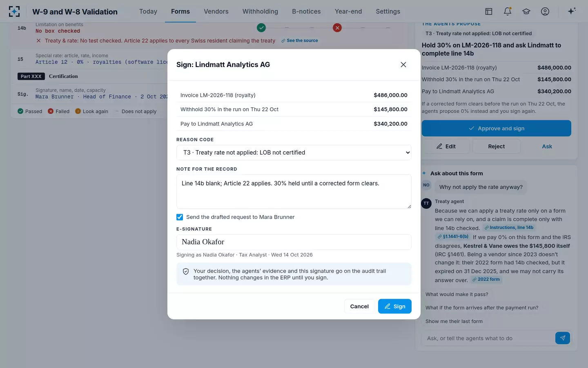The width and height of the screenshot is (588, 368).
Task: Click the Ask, or tell the agents input
Action: (488, 338)
